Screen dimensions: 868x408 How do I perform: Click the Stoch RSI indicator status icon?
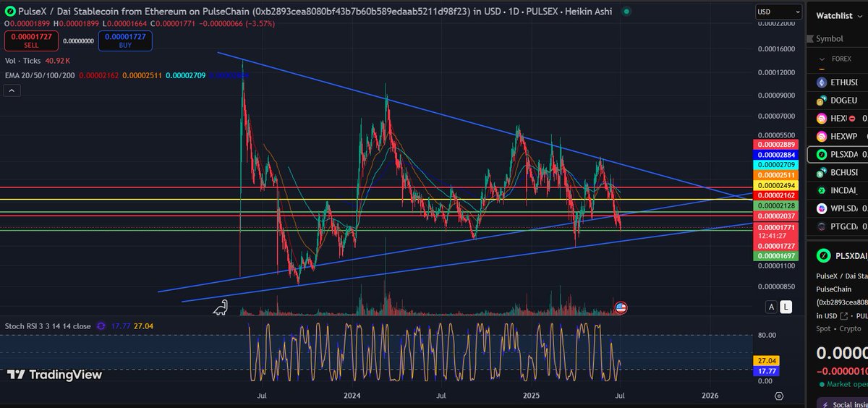[101, 326]
